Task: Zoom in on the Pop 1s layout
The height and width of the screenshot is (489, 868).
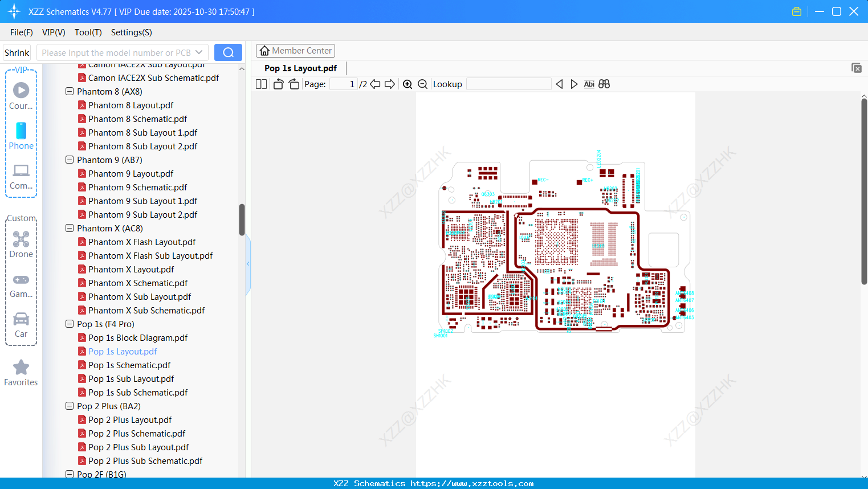Action: [x=407, y=84]
